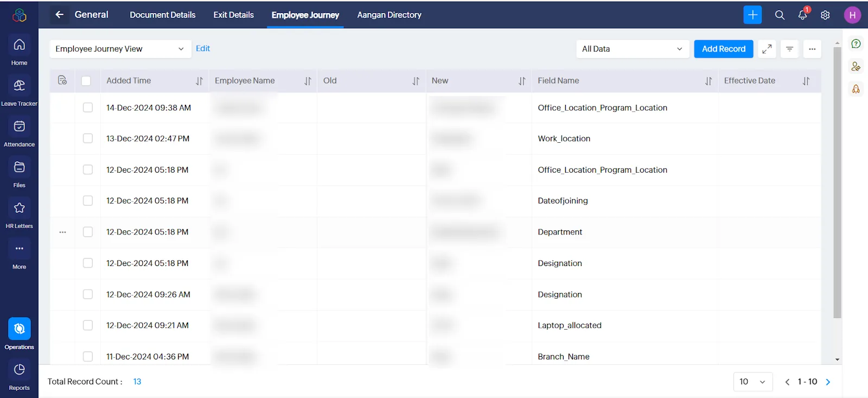
Task: Click the blue plus quick-add icon
Action: click(x=752, y=15)
